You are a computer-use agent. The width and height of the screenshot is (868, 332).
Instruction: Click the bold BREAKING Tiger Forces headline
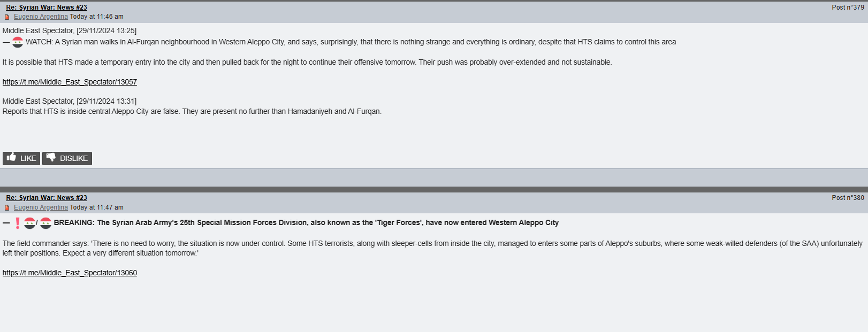click(306, 222)
